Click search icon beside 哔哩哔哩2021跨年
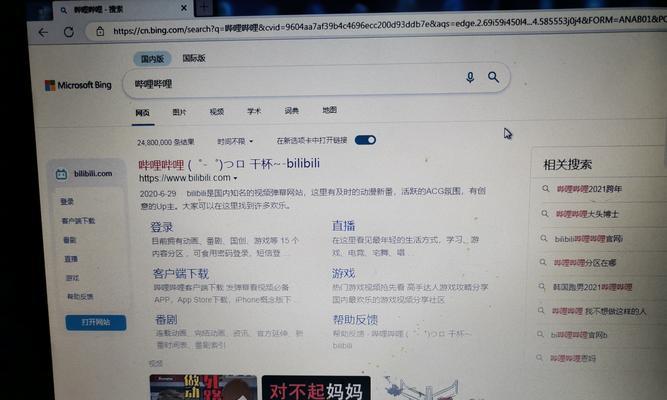The image size is (667, 400). [546, 188]
